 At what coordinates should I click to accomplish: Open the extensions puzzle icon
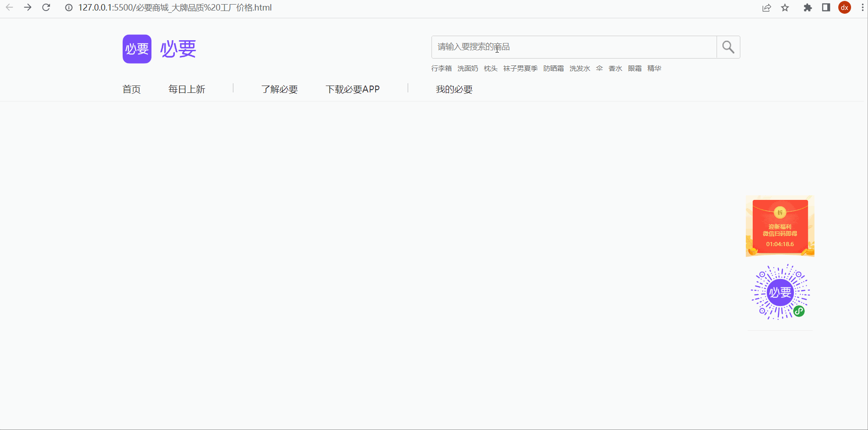tap(808, 8)
